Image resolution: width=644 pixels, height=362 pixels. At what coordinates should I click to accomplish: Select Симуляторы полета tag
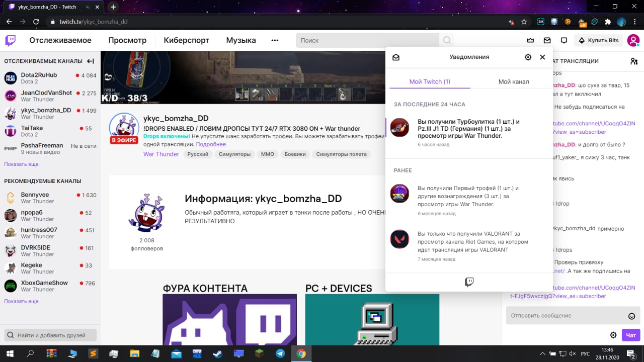pos(342,154)
